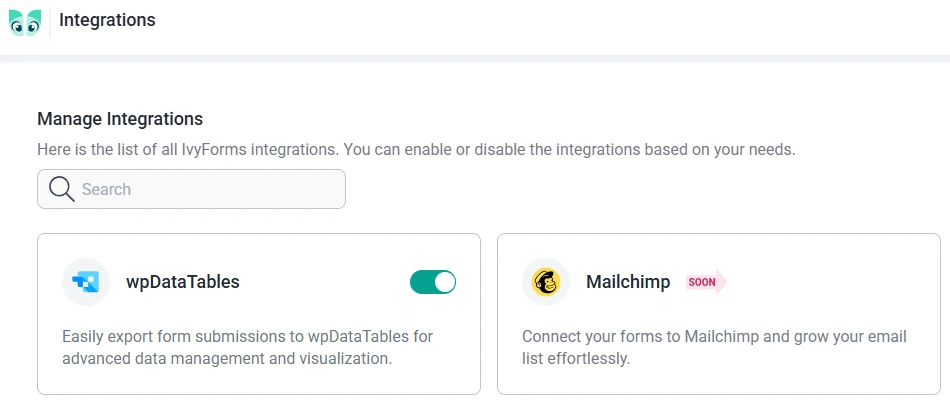950x404 pixels.
Task: Click the Mailchimp integration title
Action: point(628,282)
